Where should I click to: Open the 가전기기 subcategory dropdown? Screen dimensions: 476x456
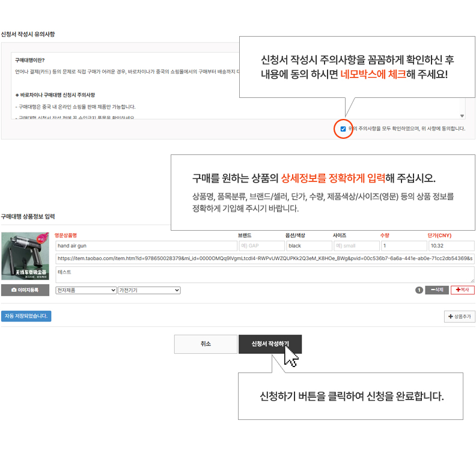tap(149, 290)
